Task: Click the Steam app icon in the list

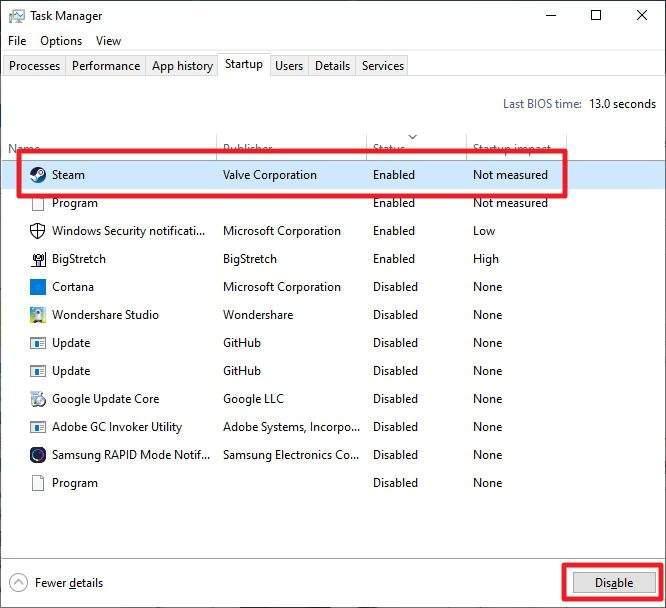Action: click(x=38, y=175)
